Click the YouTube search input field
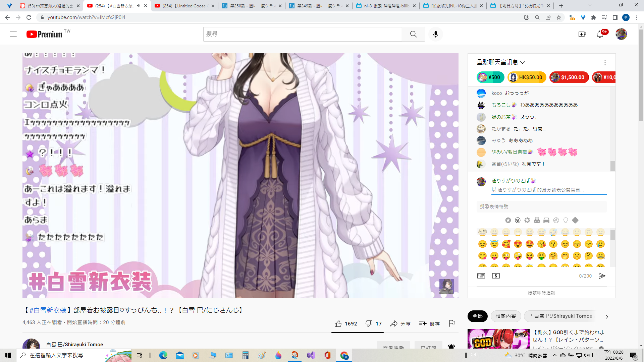 tap(303, 34)
